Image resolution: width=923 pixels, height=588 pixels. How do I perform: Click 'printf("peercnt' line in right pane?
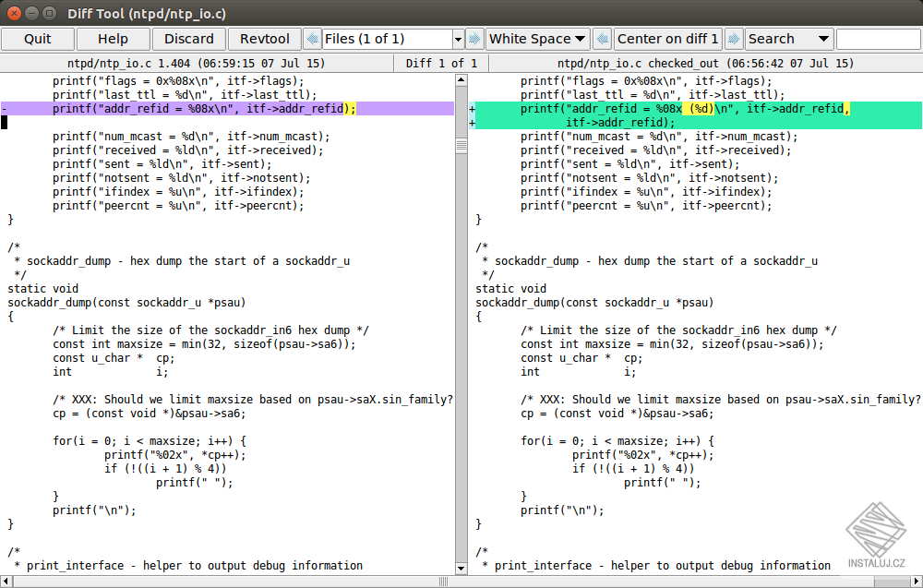[646, 206]
